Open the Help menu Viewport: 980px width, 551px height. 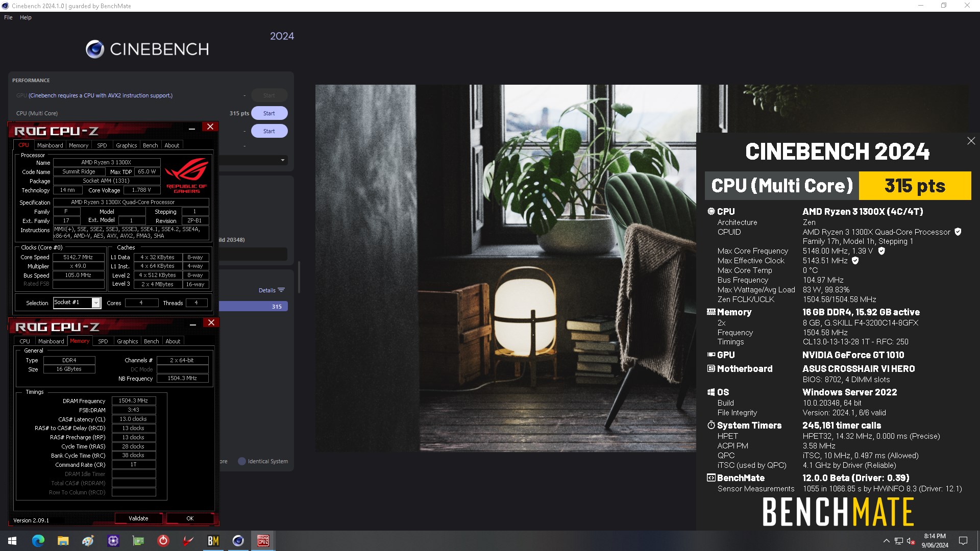pyautogui.click(x=26, y=17)
